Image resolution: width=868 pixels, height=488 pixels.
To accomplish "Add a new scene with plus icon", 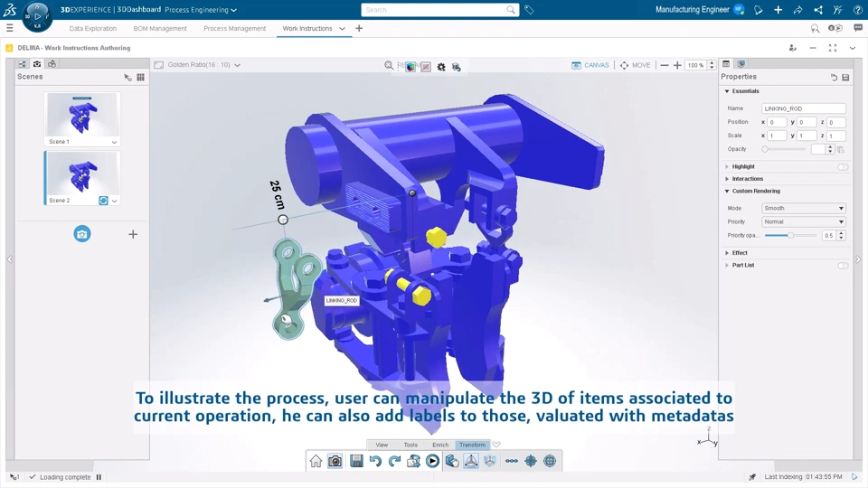I will click(133, 235).
